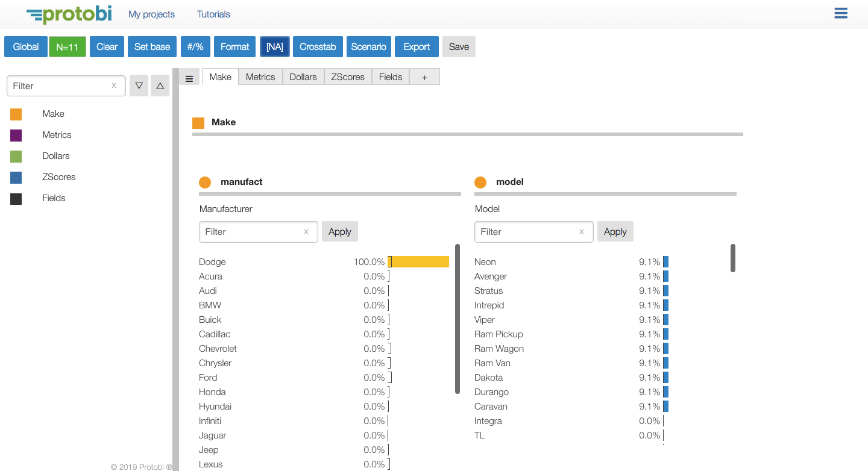Click the #/% toolbar button
This screenshot has width=868, height=471.
coord(195,46)
